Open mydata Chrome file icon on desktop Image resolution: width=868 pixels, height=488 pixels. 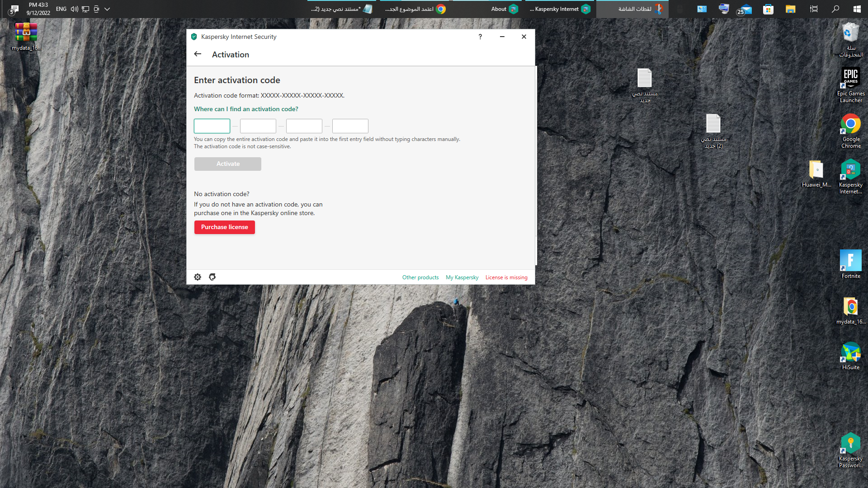click(x=851, y=311)
